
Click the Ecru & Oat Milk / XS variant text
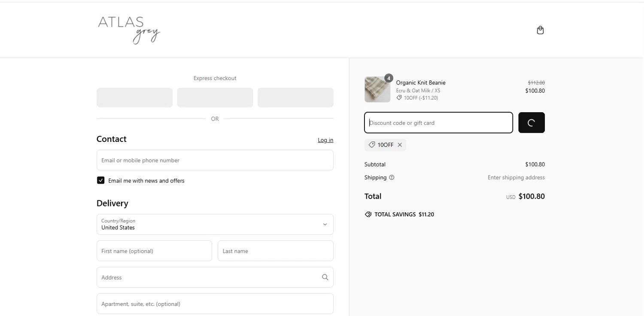418,91
